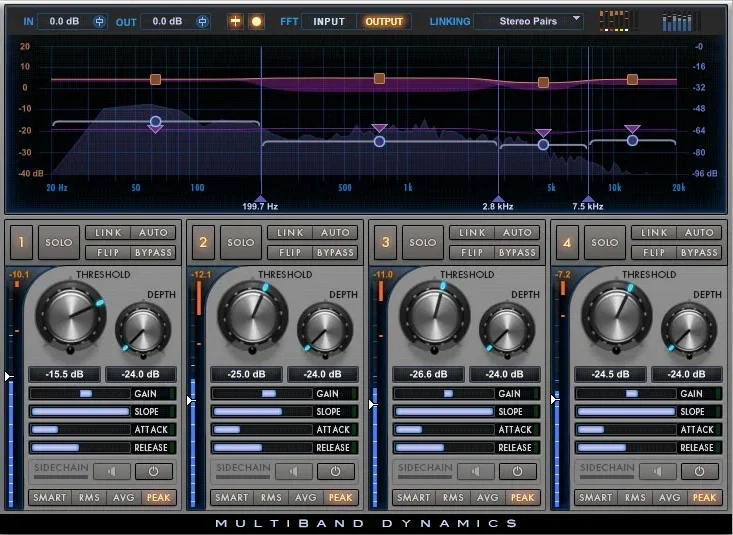Click band 1 orange gain node on graph

156,80
